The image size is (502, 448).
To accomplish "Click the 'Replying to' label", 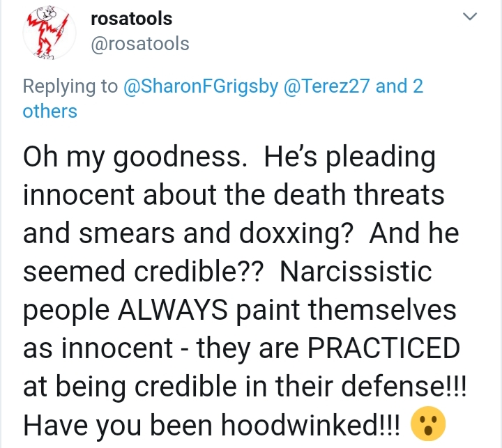I will point(70,86).
